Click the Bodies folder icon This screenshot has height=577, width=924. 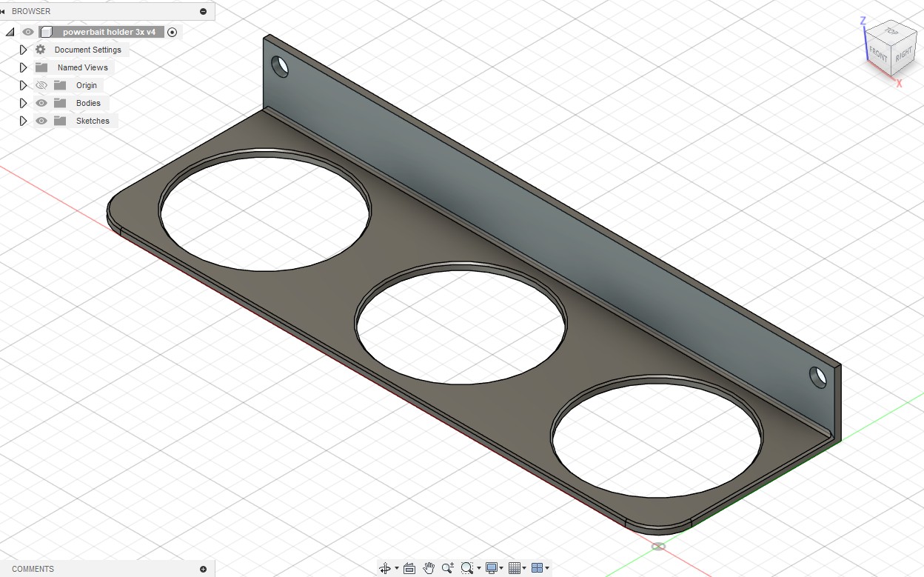60,103
